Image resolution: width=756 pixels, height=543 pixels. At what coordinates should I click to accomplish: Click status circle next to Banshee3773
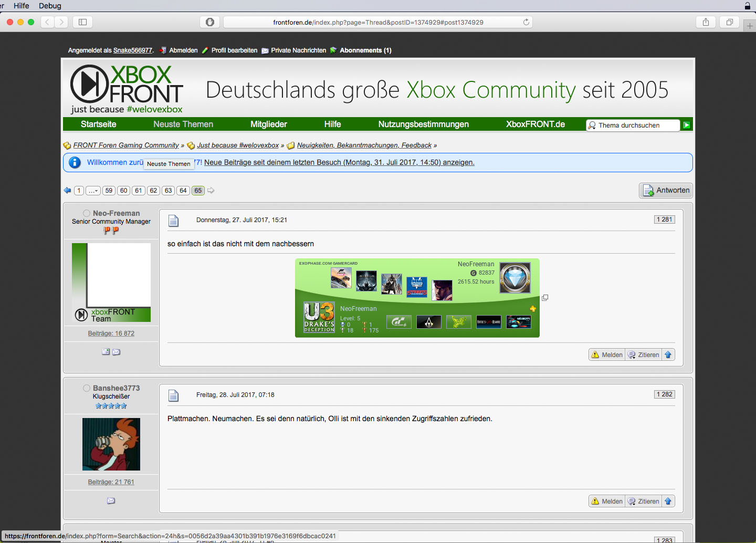tap(87, 388)
